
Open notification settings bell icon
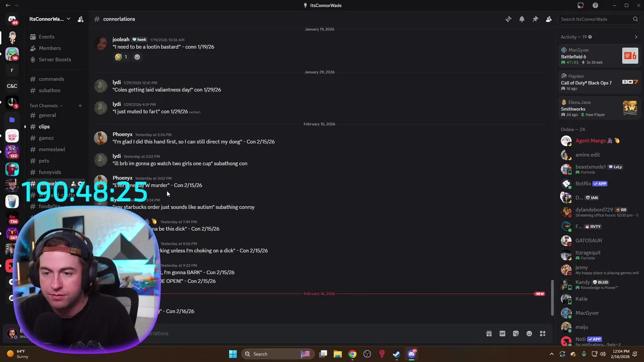[x=522, y=19]
